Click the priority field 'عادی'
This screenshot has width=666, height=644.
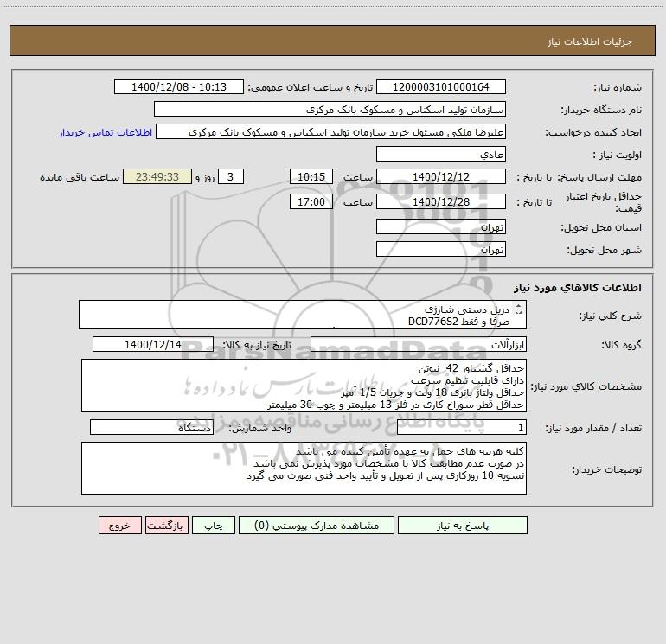point(441,154)
